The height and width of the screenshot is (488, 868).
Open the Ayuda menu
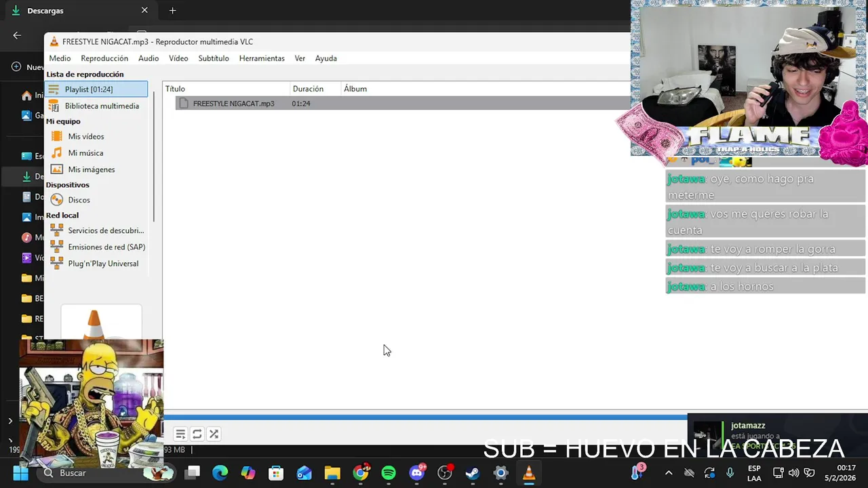tap(326, 58)
